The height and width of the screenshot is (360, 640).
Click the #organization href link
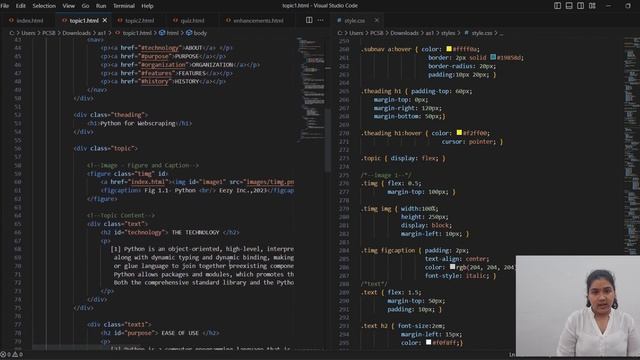163,65
